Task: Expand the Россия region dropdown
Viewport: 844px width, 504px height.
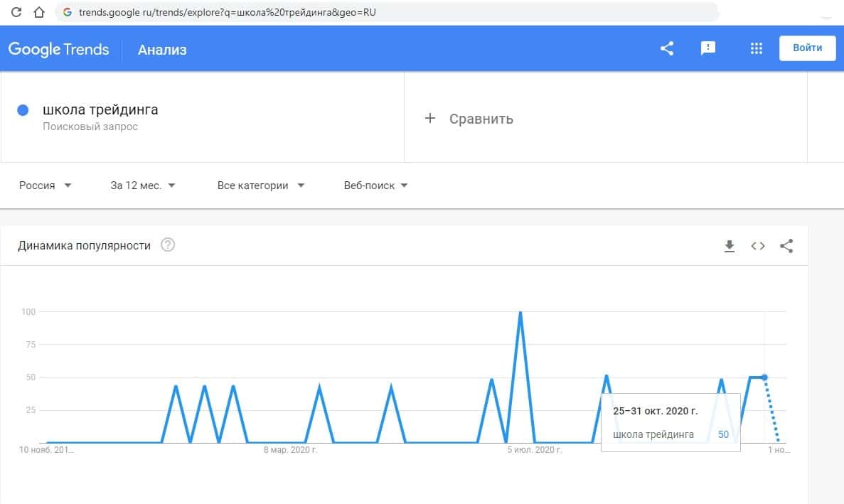Action: coord(46,186)
